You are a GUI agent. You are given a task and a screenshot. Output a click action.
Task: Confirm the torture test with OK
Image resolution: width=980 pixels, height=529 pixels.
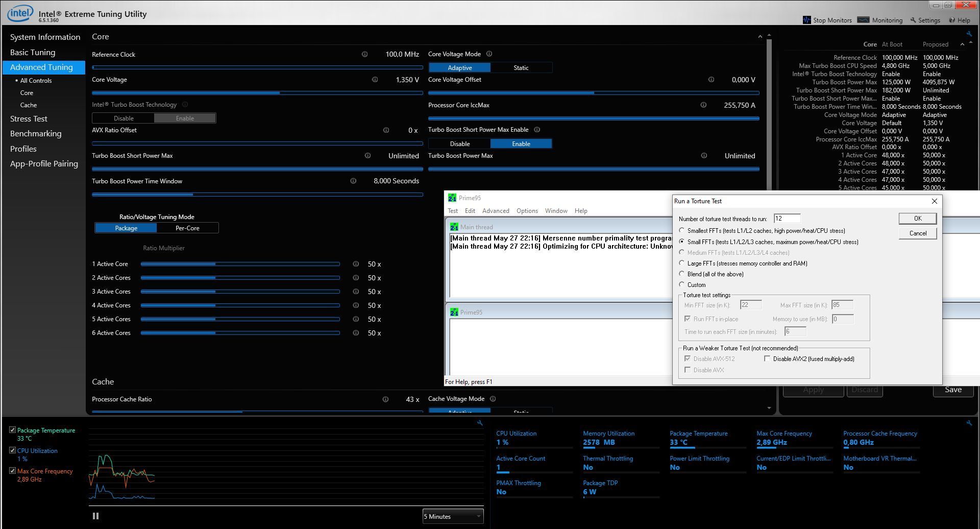918,219
